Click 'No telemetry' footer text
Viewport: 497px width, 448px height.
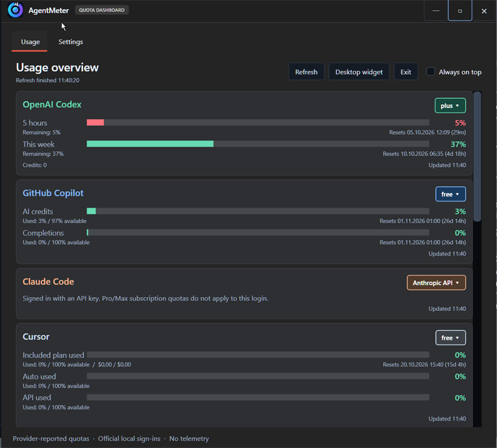pos(189,439)
